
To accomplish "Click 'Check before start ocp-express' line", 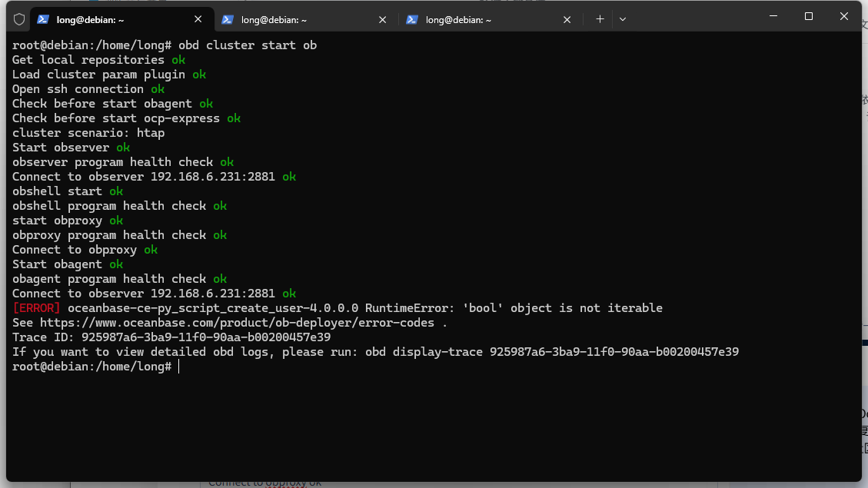I will click(x=126, y=118).
